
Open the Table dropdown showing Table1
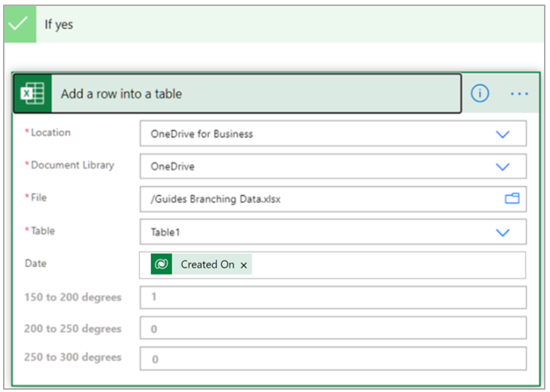click(x=503, y=232)
